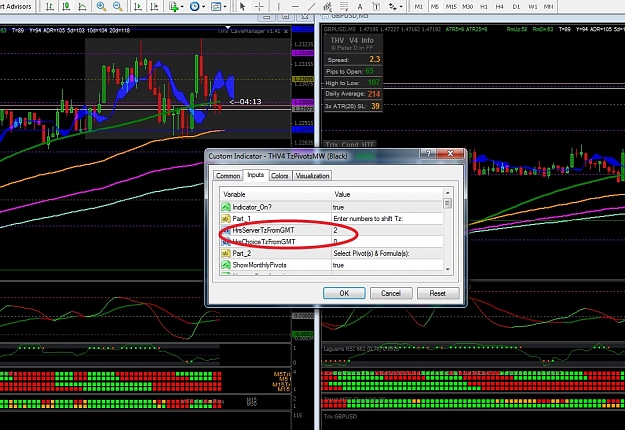
Task: Open the Common tab in indicator dialog
Action: tap(228, 176)
